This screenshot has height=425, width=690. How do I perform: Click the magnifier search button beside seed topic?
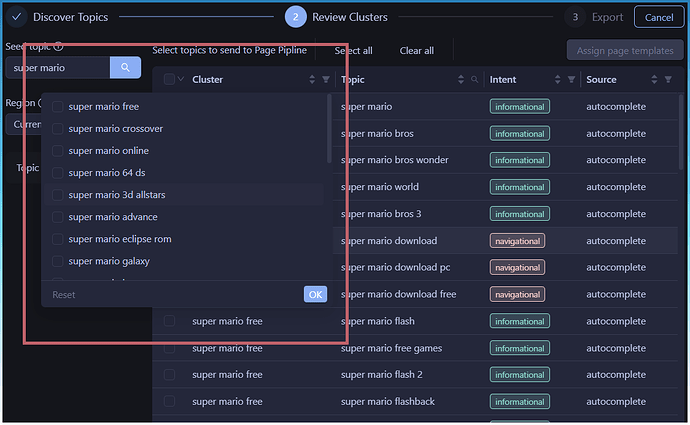(x=125, y=68)
